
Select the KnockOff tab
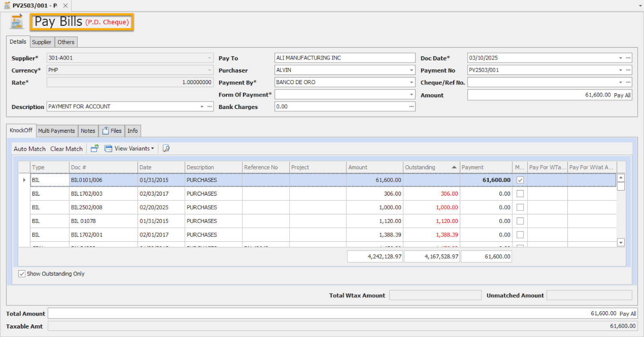click(21, 130)
